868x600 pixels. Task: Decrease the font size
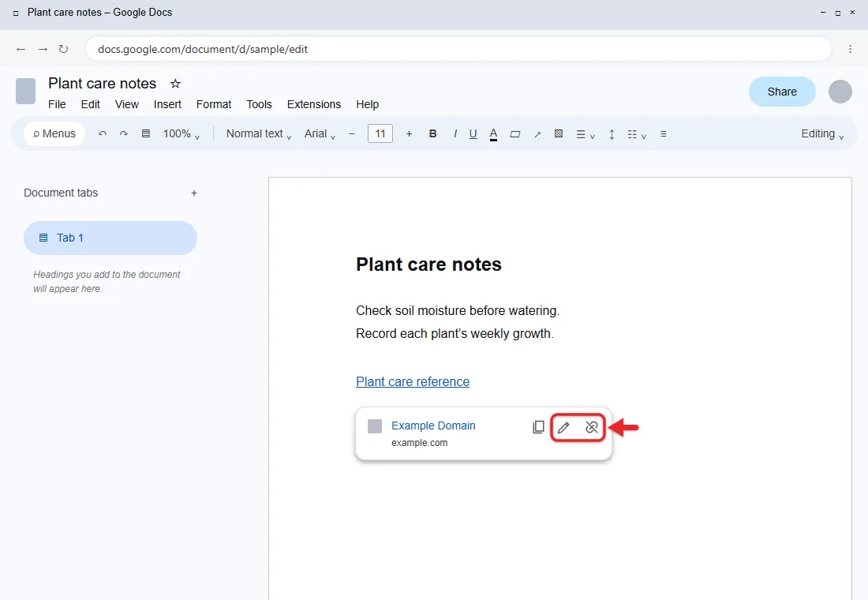click(x=351, y=133)
